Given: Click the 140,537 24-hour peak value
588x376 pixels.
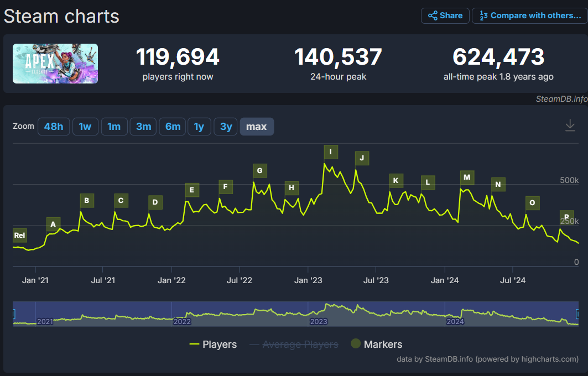Looking at the screenshot, I should (338, 57).
